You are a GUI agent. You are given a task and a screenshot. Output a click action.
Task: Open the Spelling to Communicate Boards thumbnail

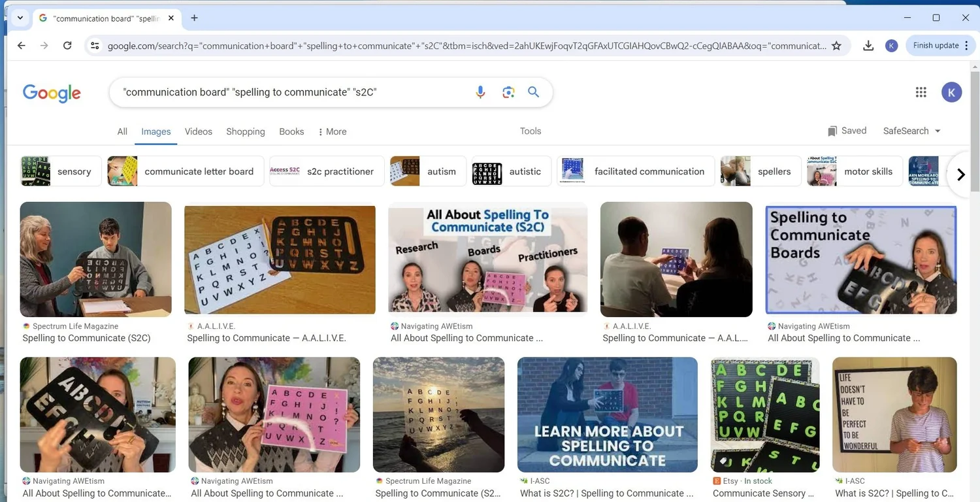coord(860,259)
